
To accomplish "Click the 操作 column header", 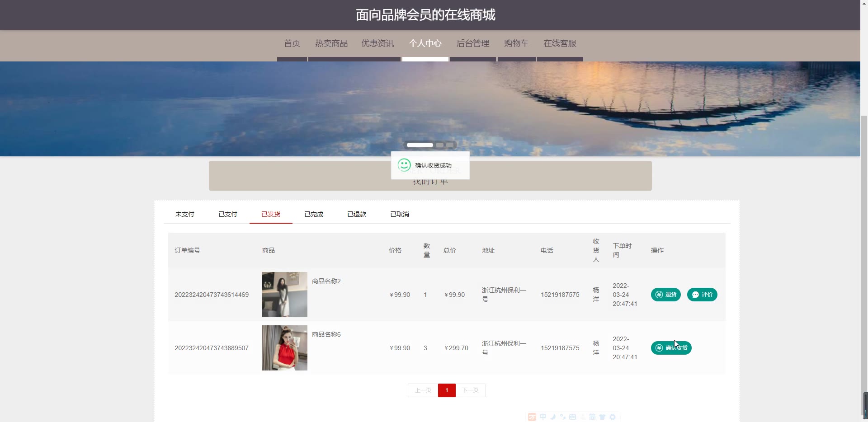I will point(657,250).
